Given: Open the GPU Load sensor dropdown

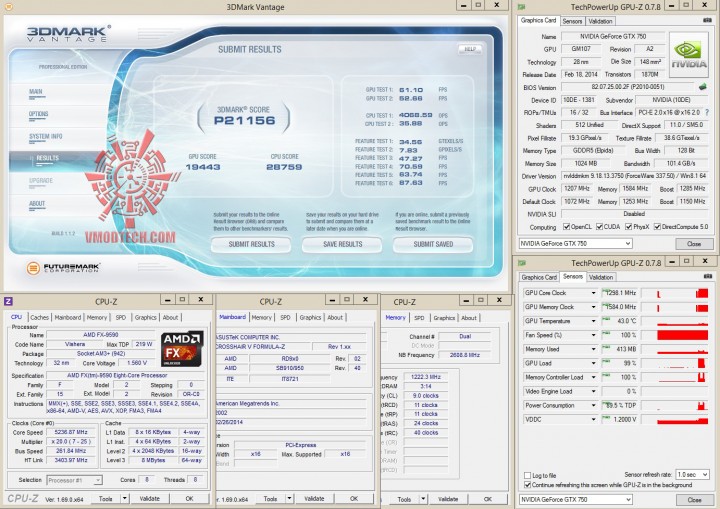Looking at the screenshot, I should (593, 363).
